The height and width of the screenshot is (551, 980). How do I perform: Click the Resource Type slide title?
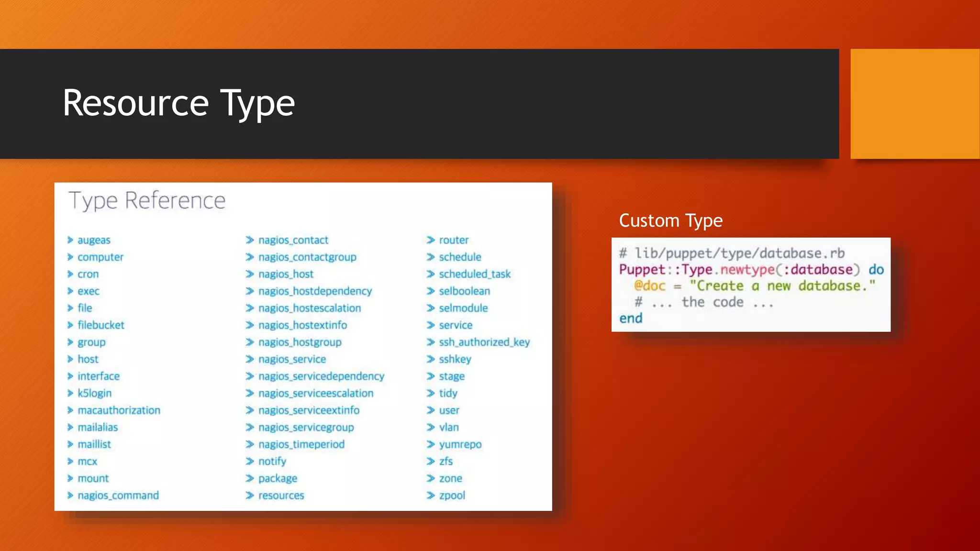(178, 103)
